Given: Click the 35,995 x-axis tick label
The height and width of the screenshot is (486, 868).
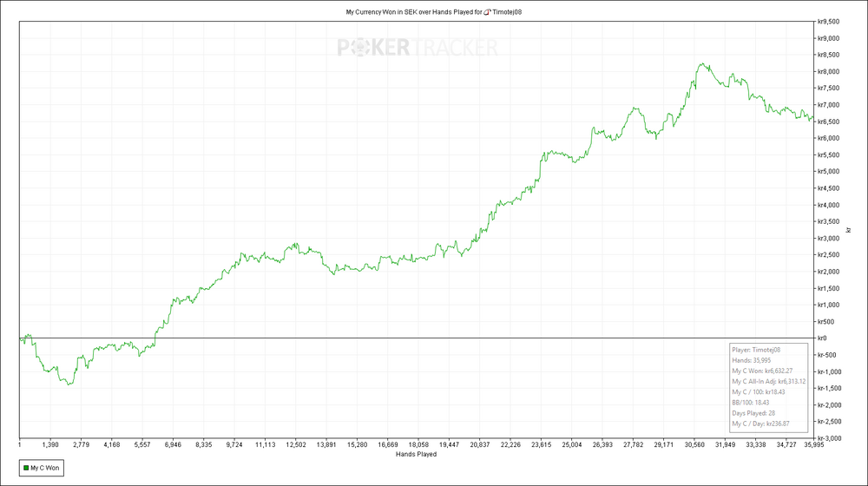Looking at the screenshot, I should pyautogui.click(x=814, y=444).
